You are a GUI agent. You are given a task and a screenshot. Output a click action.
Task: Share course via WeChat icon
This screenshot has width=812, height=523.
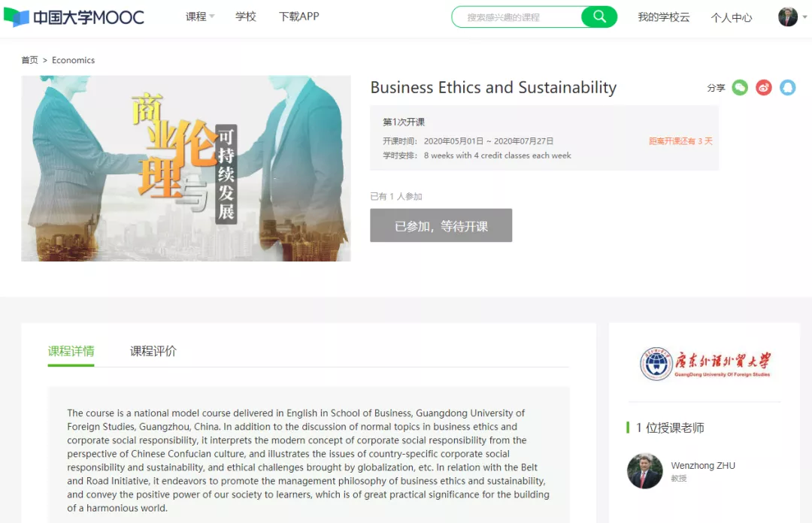(741, 88)
